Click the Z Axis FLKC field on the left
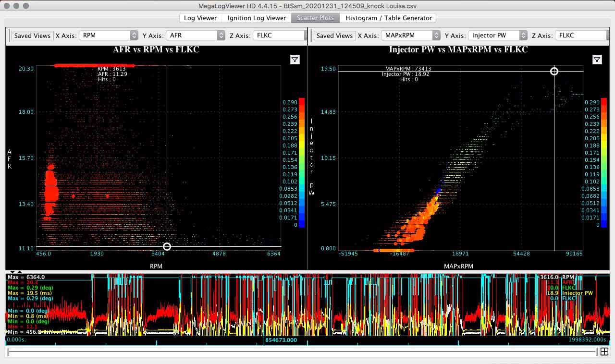The width and height of the screenshot is (615, 364). pyautogui.click(x=280, y=35)
